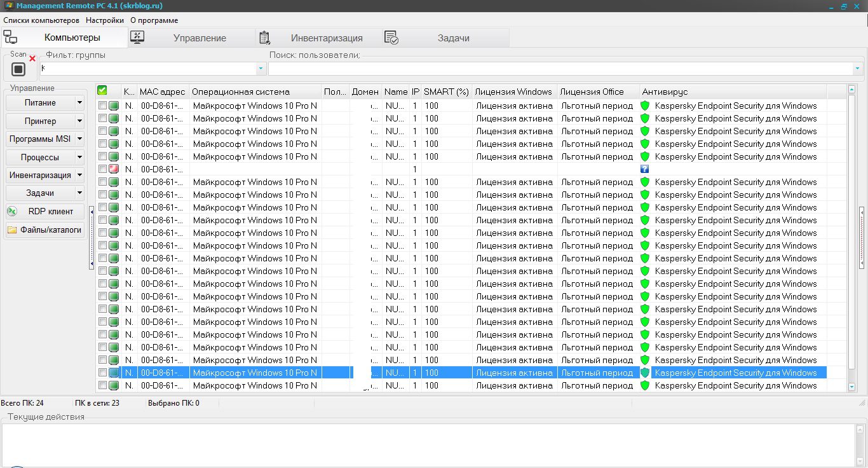868x468 pixels.
Task: Click Kaspersky Endpoint Security in highlighted row
Action: pyautogui.click(x=736, y=373)
